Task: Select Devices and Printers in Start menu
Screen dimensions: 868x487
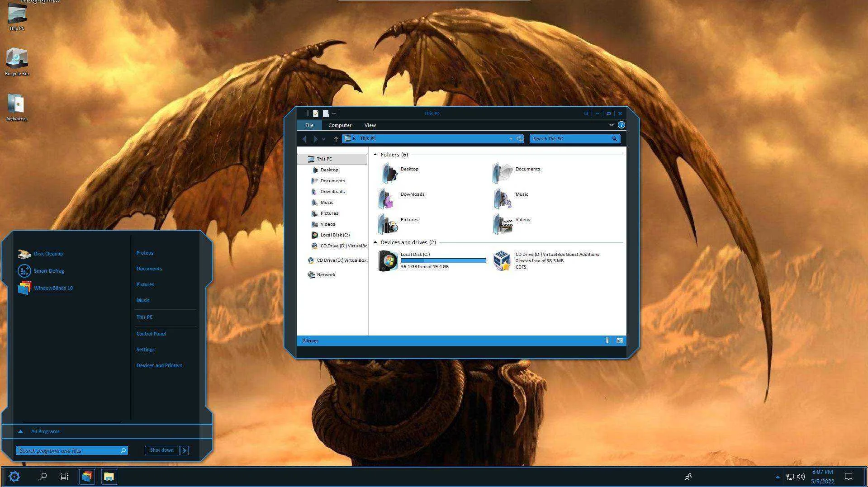Action: click(159, 365)
